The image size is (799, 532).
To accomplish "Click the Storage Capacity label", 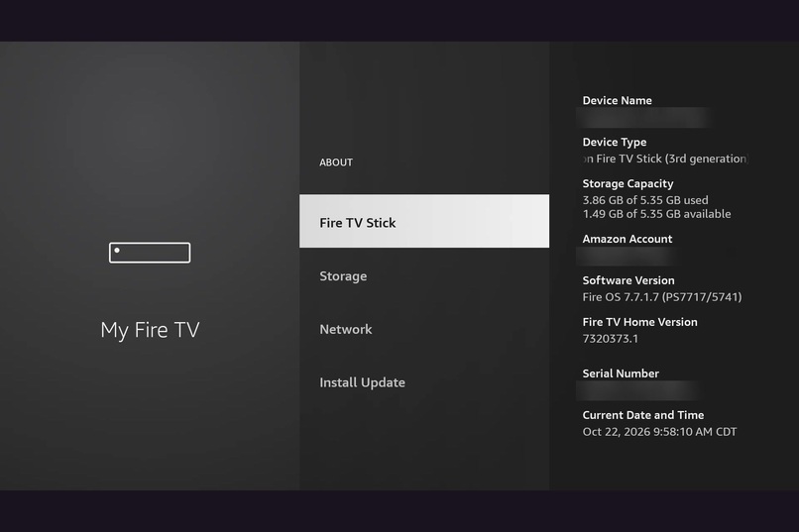I will [628, 183].
